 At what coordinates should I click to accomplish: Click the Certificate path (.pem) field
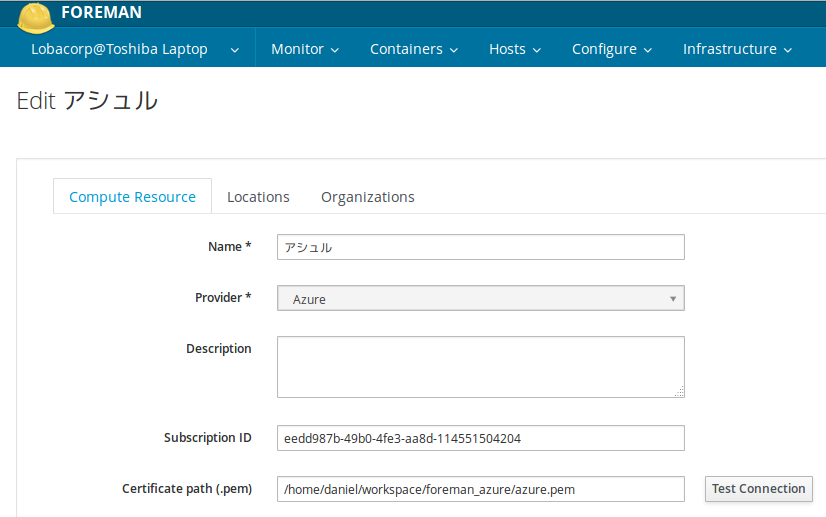click(480, 489)
